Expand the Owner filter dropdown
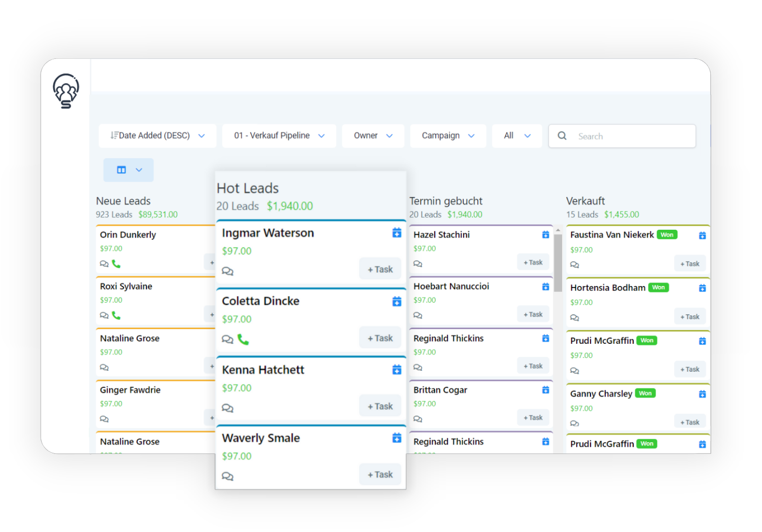The width and height of the screenshot is (762, 532). click(x=373, y=136)
